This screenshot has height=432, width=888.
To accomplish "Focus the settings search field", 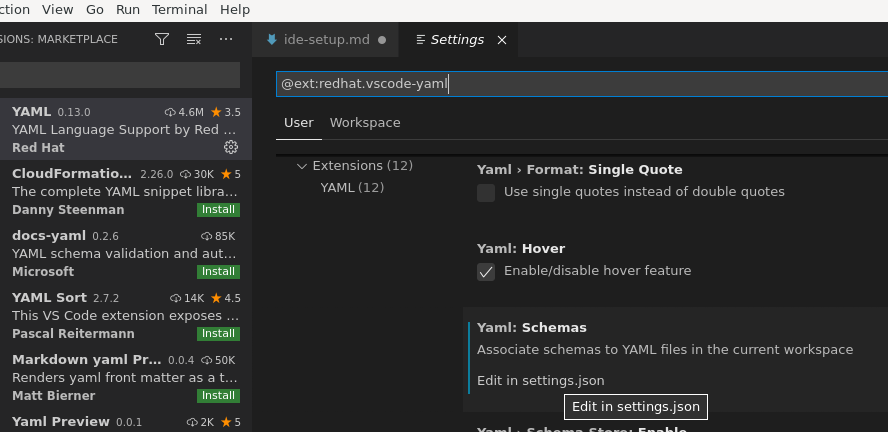I will (x=582, y=84).
